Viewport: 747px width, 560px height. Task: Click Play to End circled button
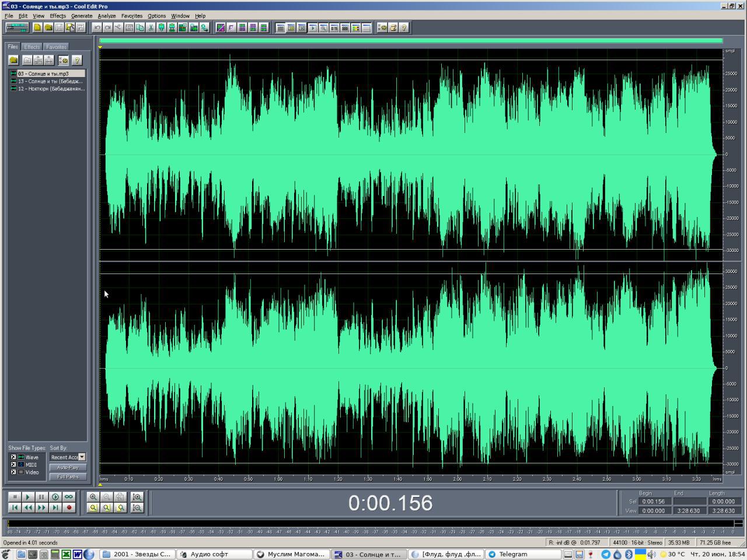tap(55, 497)
